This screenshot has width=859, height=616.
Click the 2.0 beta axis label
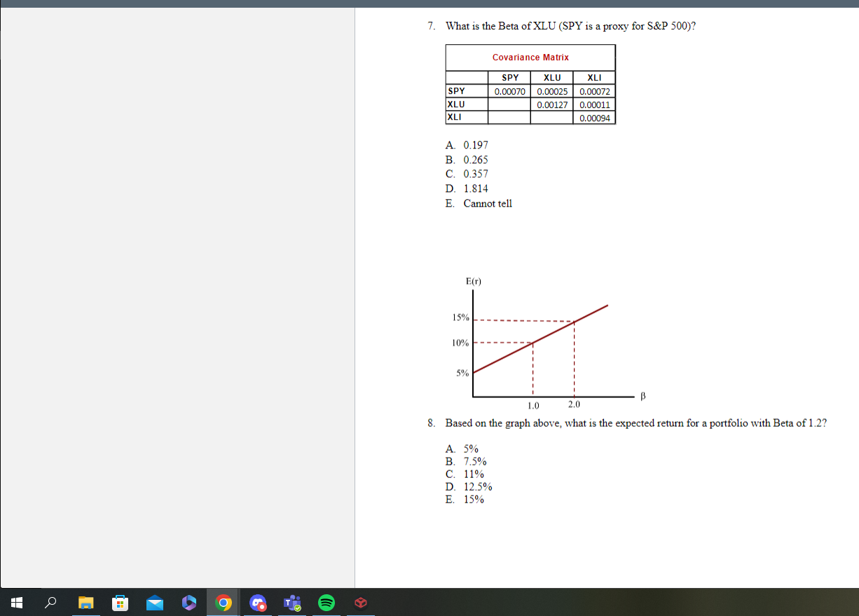pyautogui.click(x=574, y=404)
